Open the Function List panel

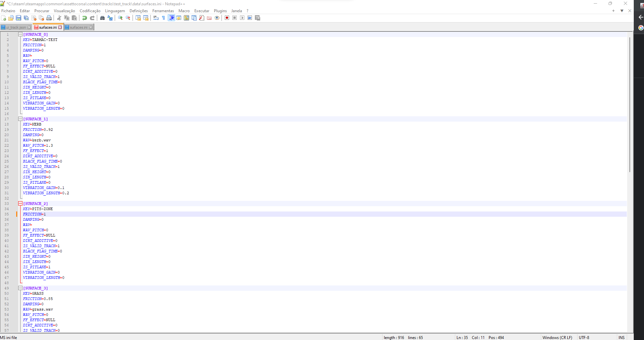(x=202, y=18)
